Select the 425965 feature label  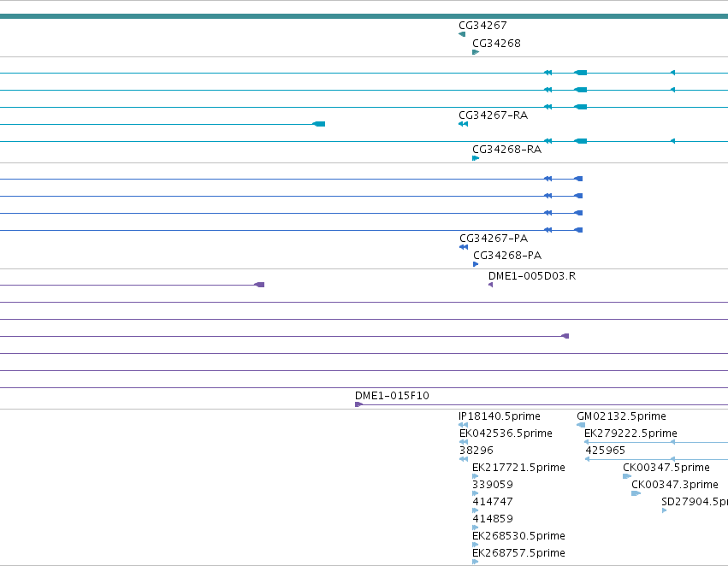(x=605, y=451)
